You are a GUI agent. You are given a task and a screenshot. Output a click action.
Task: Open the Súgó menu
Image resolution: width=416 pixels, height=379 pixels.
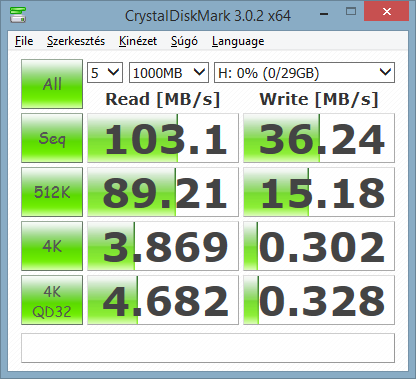pyautogui.click(x=184, y=41)
